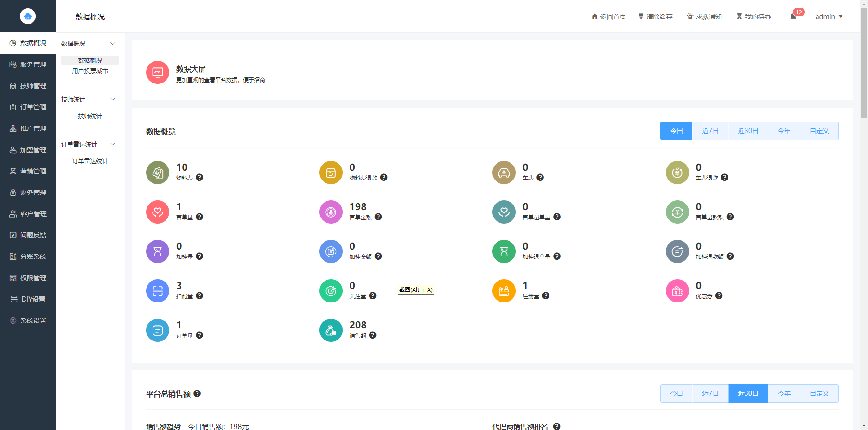Switch 数据概览 to 近7日 view
Image resolution: width=868 pixels, height=430 pixels.
[x=710, y=130]
